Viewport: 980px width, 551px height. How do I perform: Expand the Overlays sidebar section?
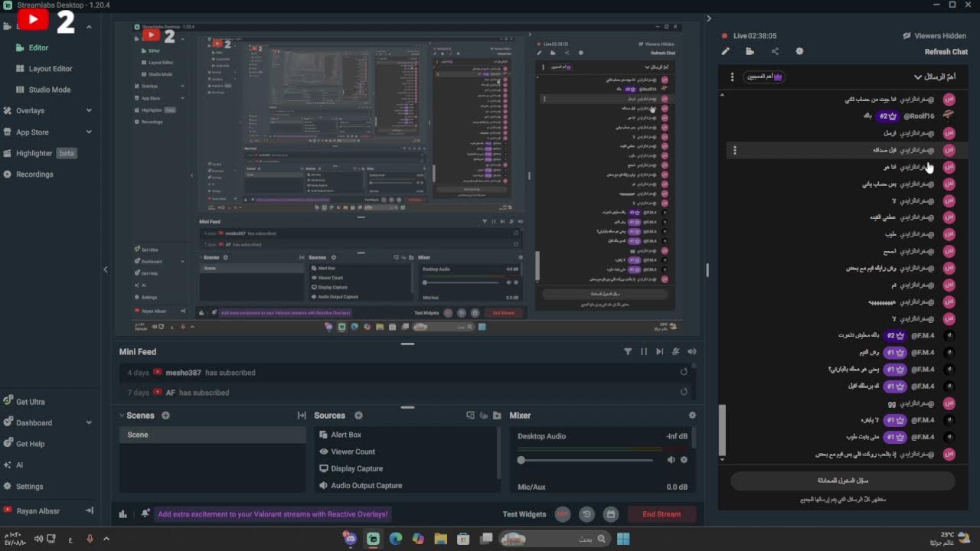coord(89,111)
